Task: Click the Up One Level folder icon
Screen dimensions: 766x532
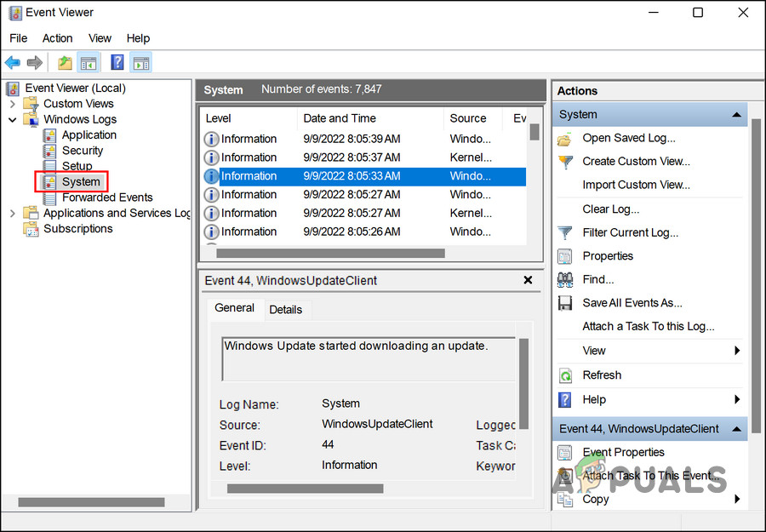Action: [65, 62]
